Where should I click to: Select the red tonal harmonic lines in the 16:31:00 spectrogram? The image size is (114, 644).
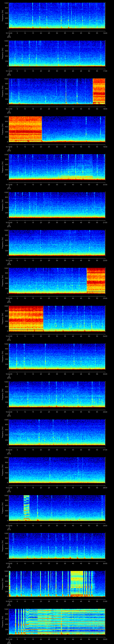tap(65, 621)
